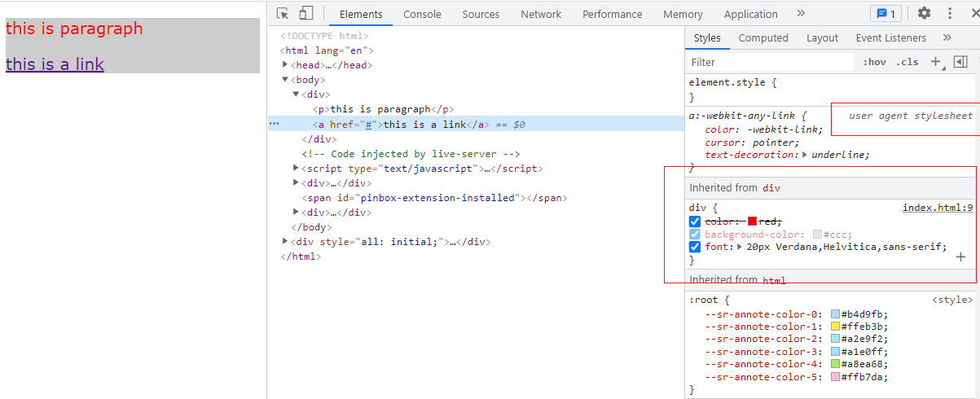Expand the head element node
Viewport: 980px width, 399px height.
pyautogui.click(x=285, y=65)
